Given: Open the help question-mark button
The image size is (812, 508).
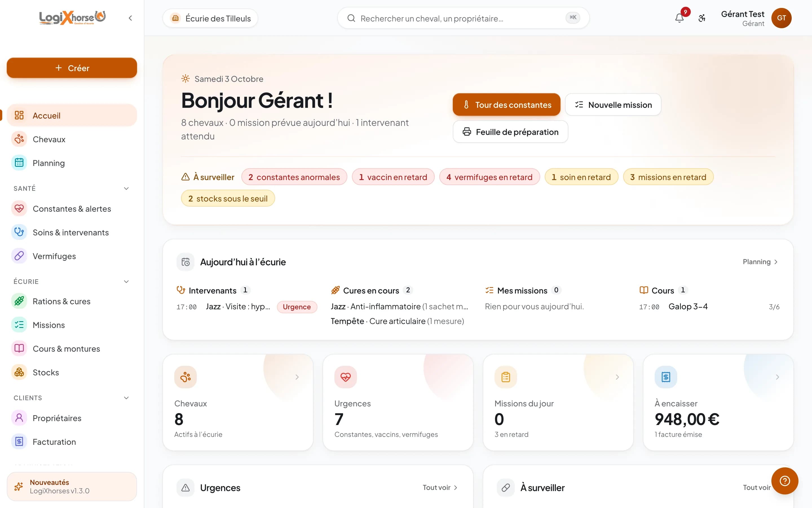Looking at the screenshot, I should (x=784, y=481).
